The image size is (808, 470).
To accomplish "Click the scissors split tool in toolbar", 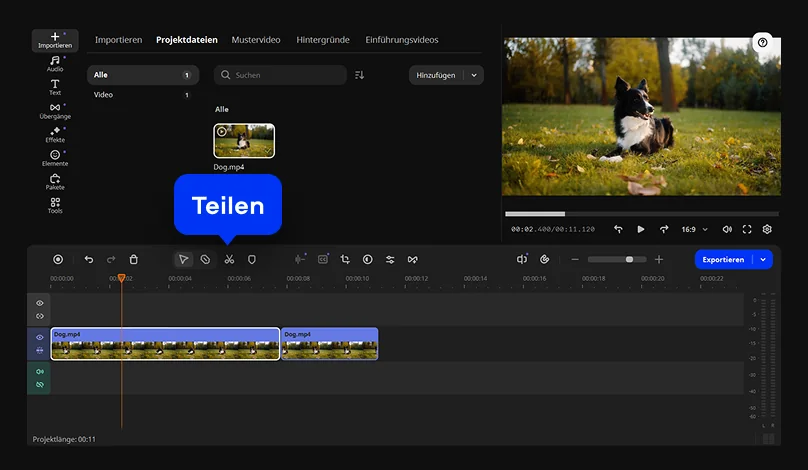I will click(x=229, y=259).
